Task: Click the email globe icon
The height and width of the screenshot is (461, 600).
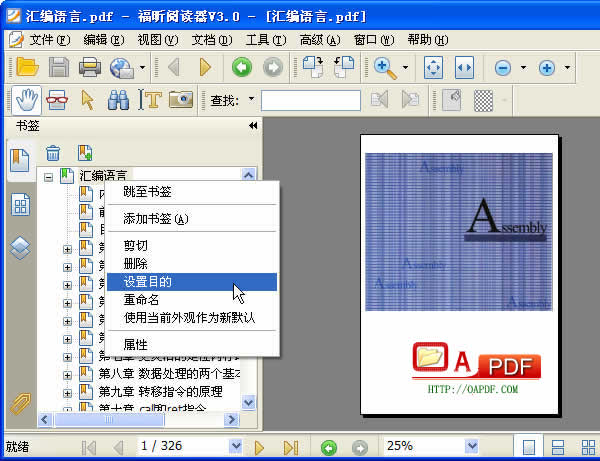Action: 122,68
